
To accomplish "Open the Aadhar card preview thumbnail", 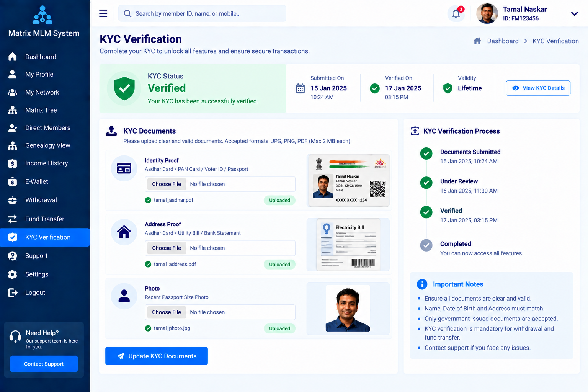I will tap(349, 180).
